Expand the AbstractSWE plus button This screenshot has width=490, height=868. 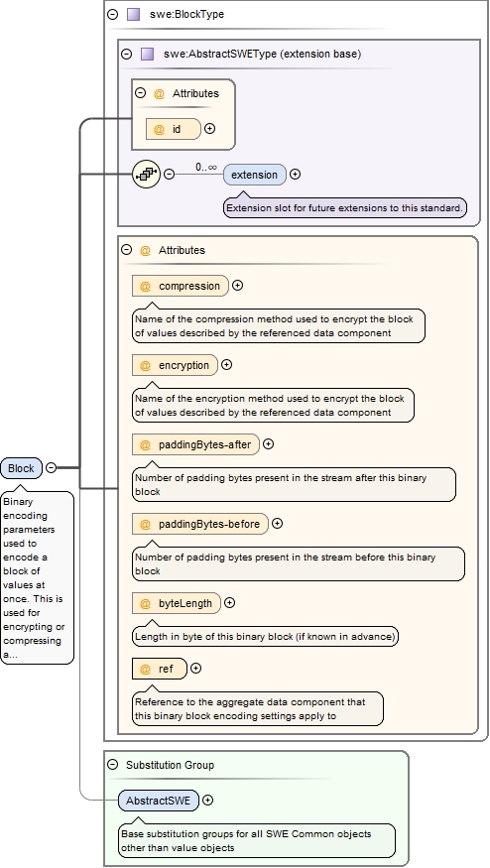point(207,800)
